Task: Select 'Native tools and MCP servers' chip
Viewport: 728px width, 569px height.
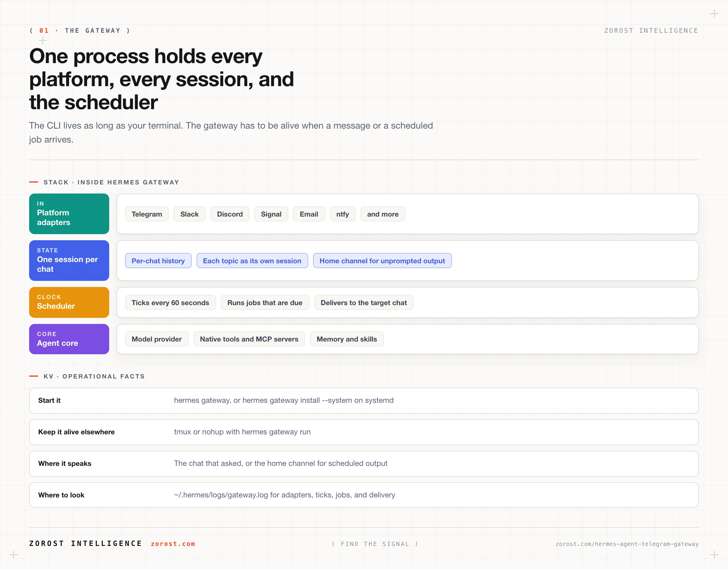Action: [249, 339]
